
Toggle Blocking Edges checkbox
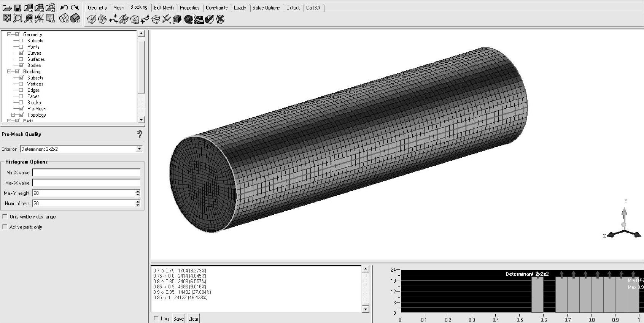[21, 90]
